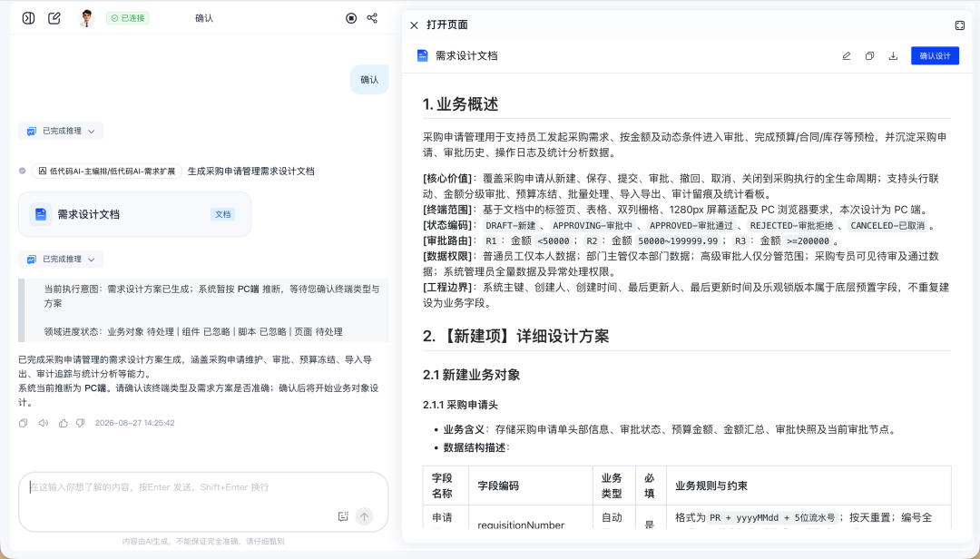Click the 确认 conversation title

click(204, 18)
